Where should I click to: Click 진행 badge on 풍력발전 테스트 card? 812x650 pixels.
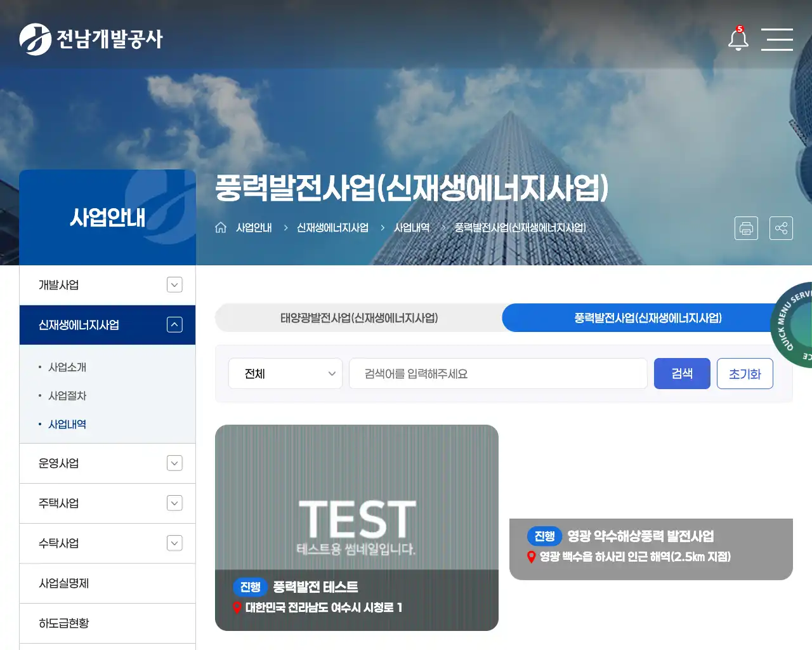[x=250, y=587]
